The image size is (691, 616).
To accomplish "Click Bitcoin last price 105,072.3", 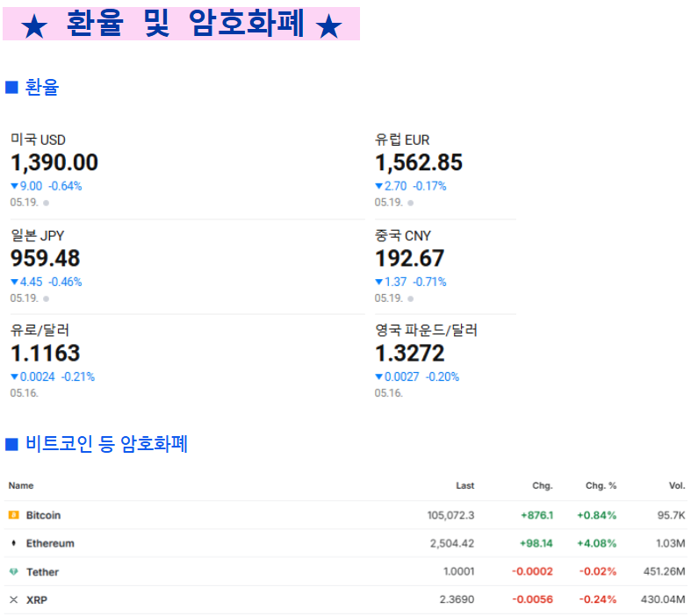I will coord(450,515).
